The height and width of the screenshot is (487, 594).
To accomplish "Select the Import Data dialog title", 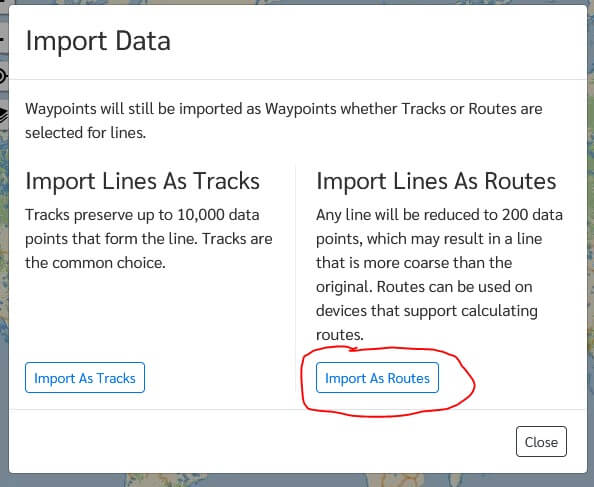I will click(98, 41).
